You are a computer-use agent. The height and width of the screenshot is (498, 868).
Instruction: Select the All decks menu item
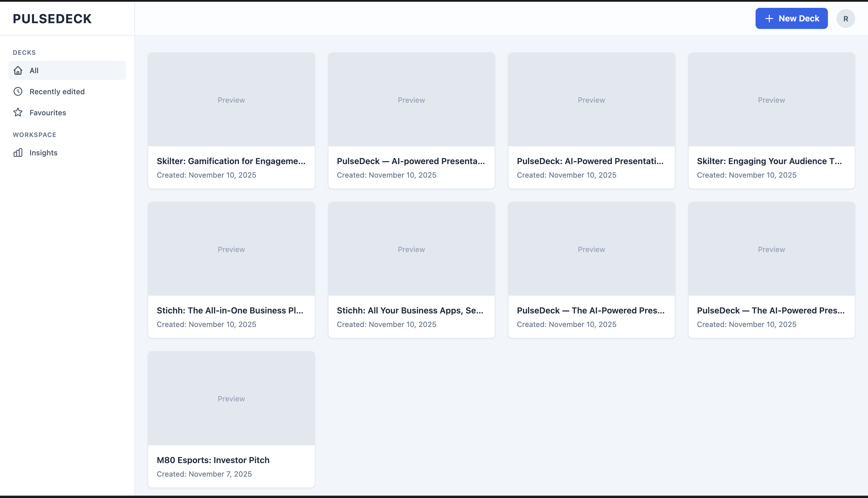tap(67, 70)
